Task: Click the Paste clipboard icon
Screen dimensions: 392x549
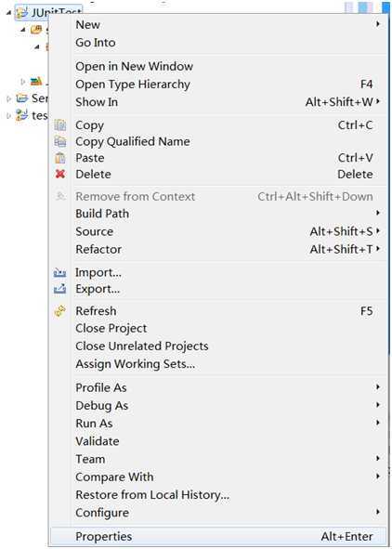Action: [x=60, y=158]
